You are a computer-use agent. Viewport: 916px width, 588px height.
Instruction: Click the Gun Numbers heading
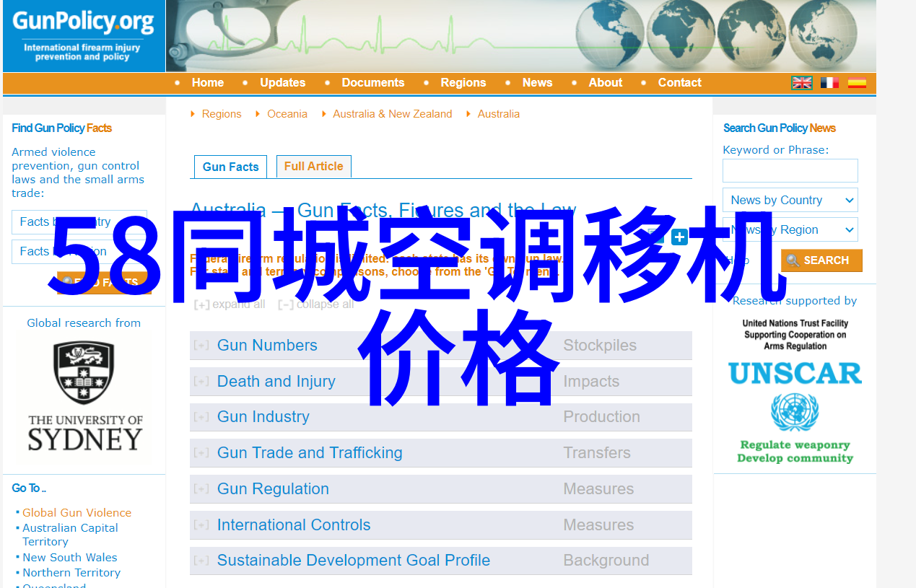(267, 346)
